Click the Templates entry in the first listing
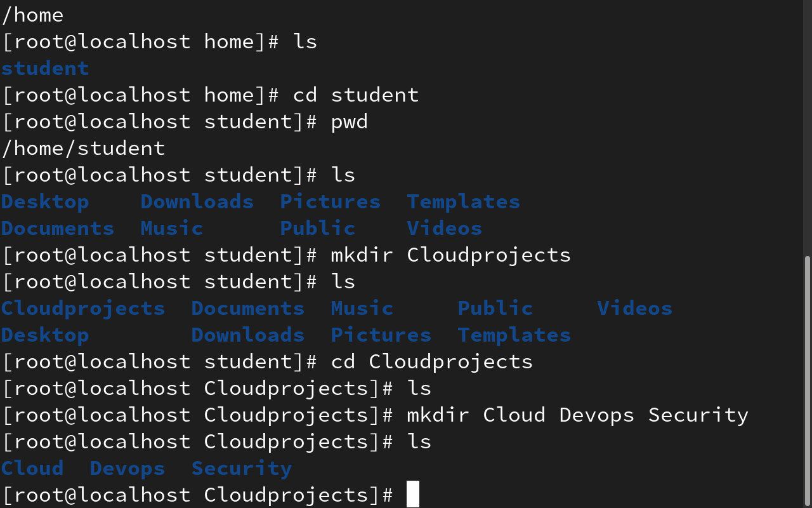812x508 pixels. (x=464, y=203)
